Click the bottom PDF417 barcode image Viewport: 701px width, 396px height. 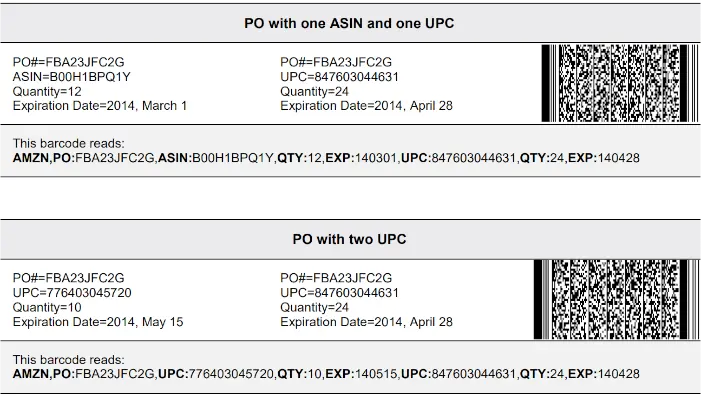click(x=617, y=299)
